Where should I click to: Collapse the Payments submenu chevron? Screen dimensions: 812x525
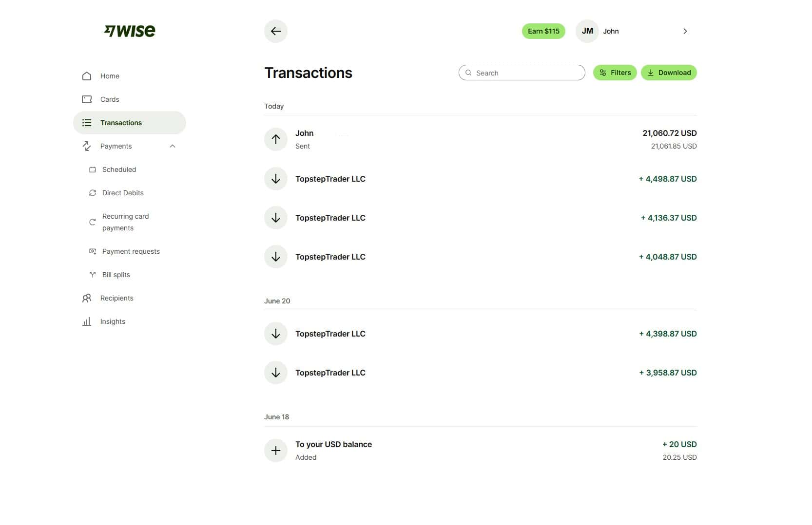point(173,146)
